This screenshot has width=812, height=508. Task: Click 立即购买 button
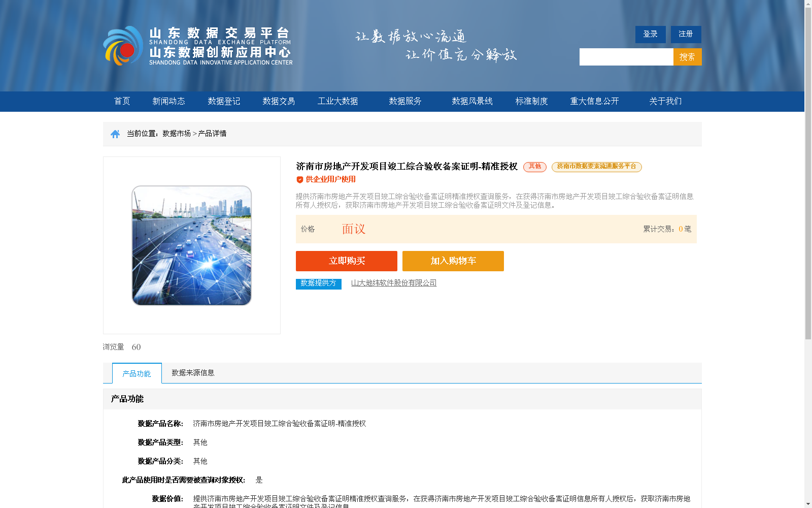[347, 261]
